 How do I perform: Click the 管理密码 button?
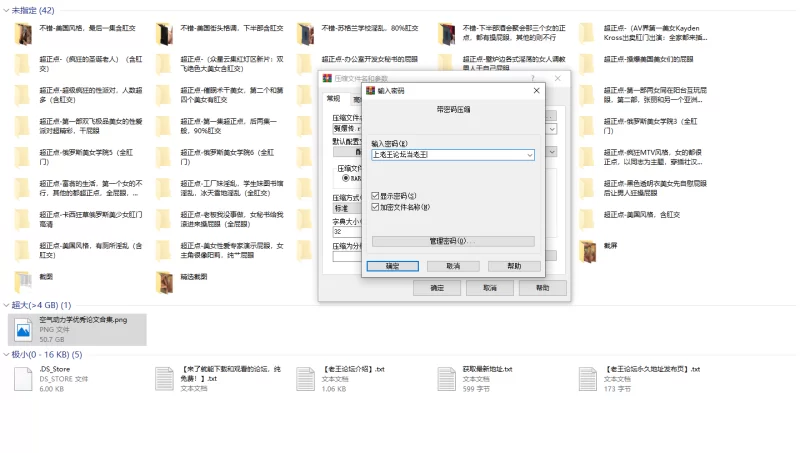[453, 241]
